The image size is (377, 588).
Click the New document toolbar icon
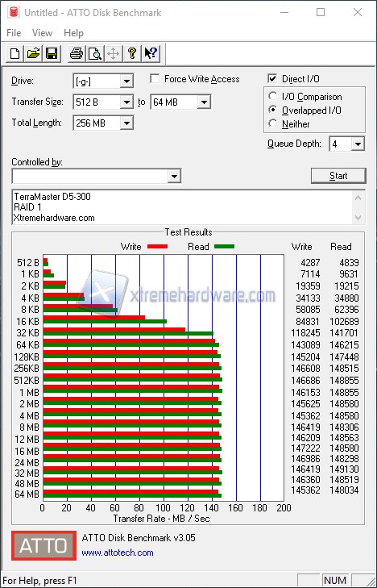click(14, 54)
